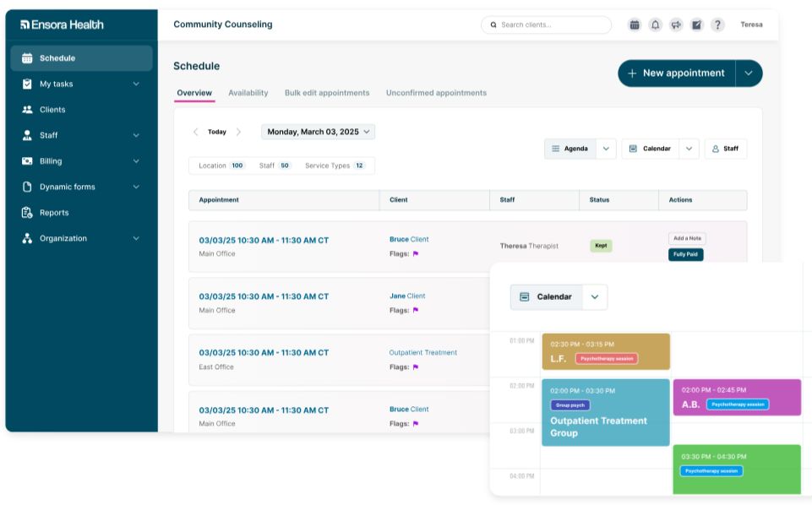Screen dimensions: 812x505
Task: Click Add a Note for Bruce's appointment
Action: tap(687, 238)
